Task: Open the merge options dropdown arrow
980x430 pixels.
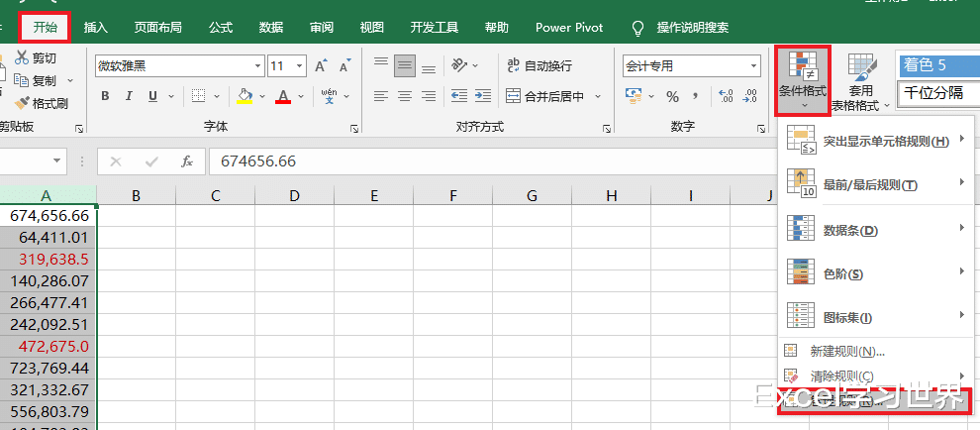Action: pos(598,96)
